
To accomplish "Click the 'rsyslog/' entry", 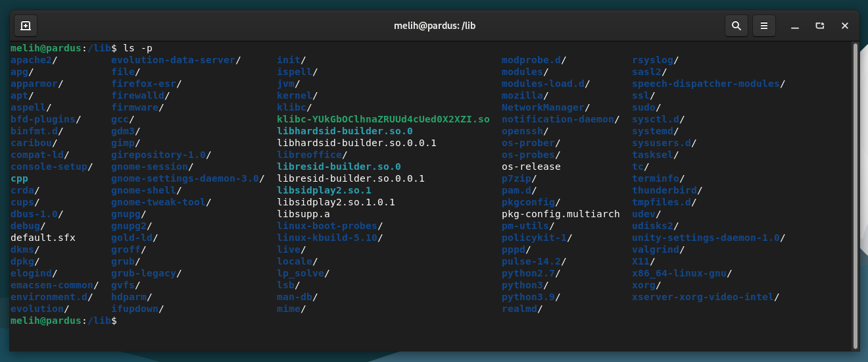I will point(656,60).
